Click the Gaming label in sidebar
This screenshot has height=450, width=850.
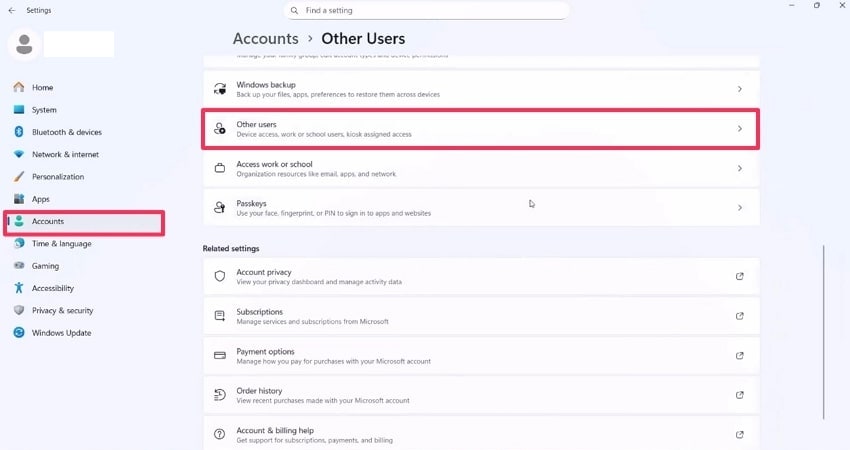click(45, 266)
